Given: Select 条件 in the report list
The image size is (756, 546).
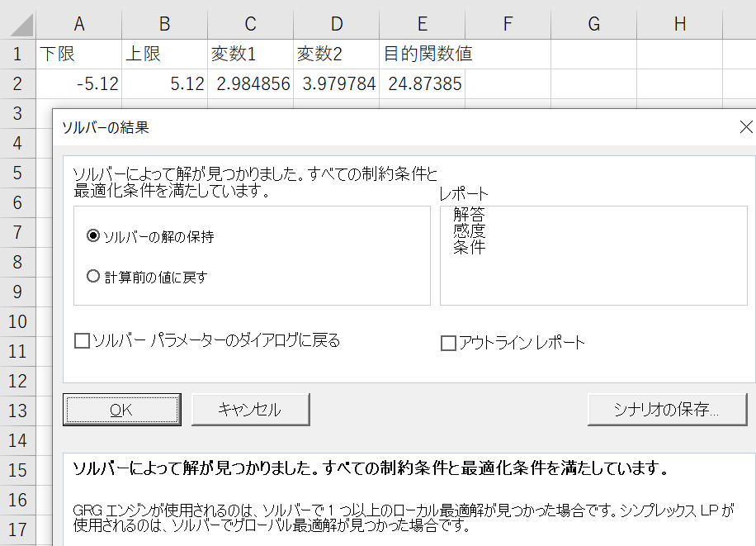Looking at the screenshot, I should tap(469, 246).
